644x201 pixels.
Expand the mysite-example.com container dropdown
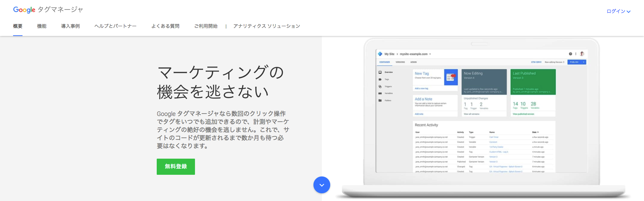(430, 54)
